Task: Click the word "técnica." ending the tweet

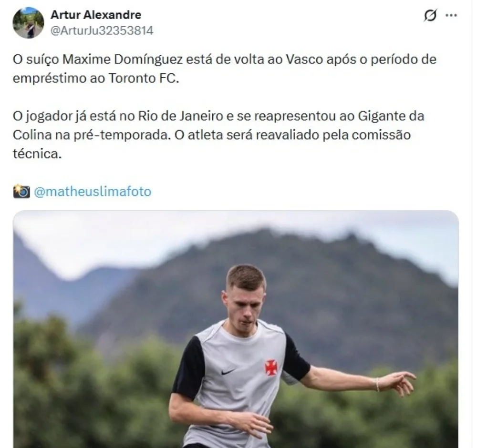Action: [x=37, y=154]
